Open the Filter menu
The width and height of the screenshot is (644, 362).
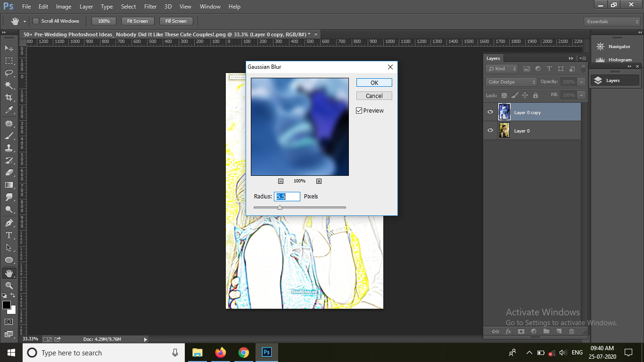pyautogui.click(x=150, y=7)
